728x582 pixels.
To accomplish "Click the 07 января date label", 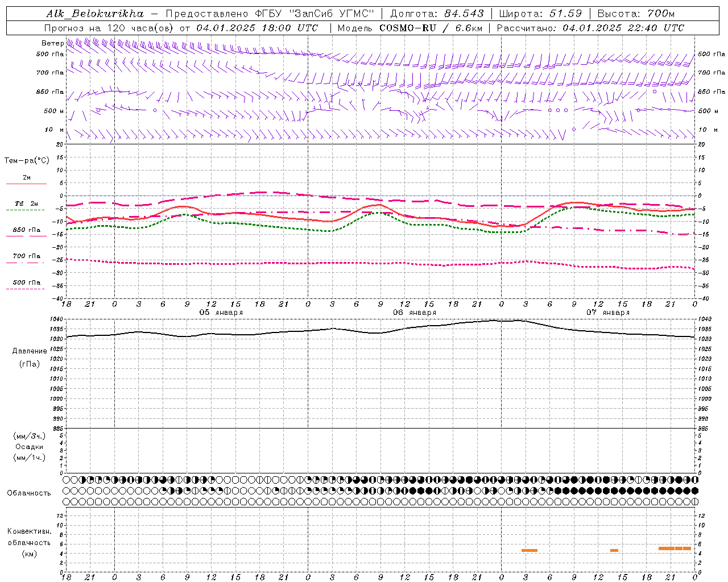I will [608, 313].
